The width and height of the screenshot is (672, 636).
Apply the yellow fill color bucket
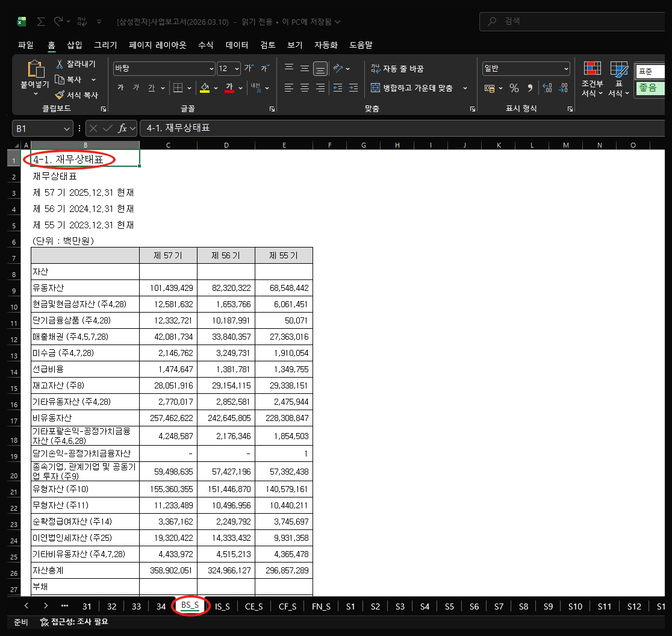205,88
